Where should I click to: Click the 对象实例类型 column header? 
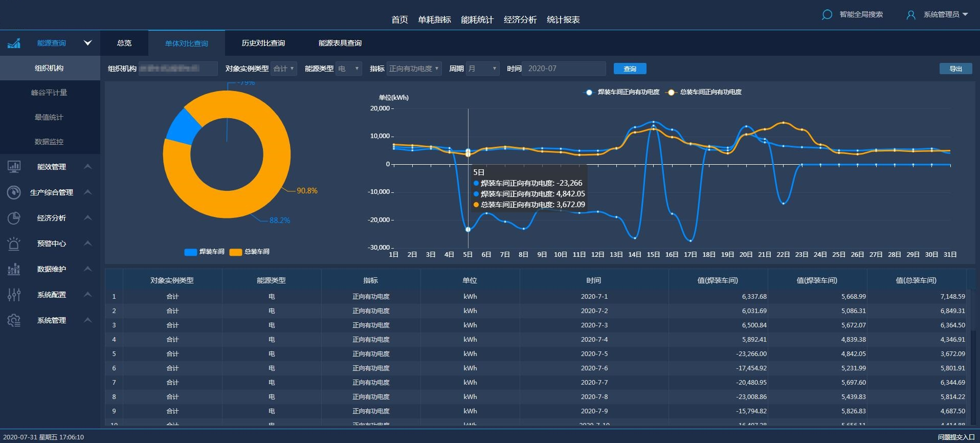172,280
